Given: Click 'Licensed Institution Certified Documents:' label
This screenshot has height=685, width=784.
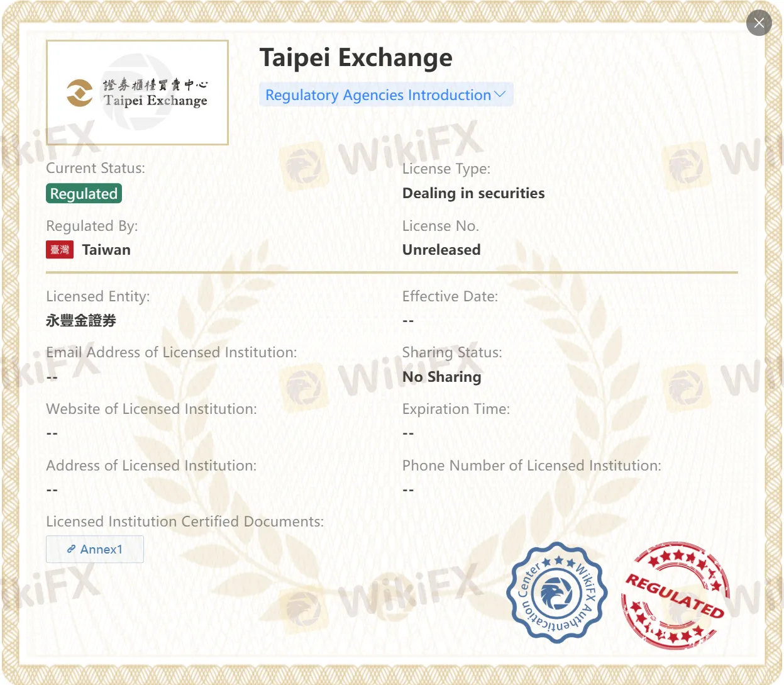Looking at the screenshot, I should point(185,521).
